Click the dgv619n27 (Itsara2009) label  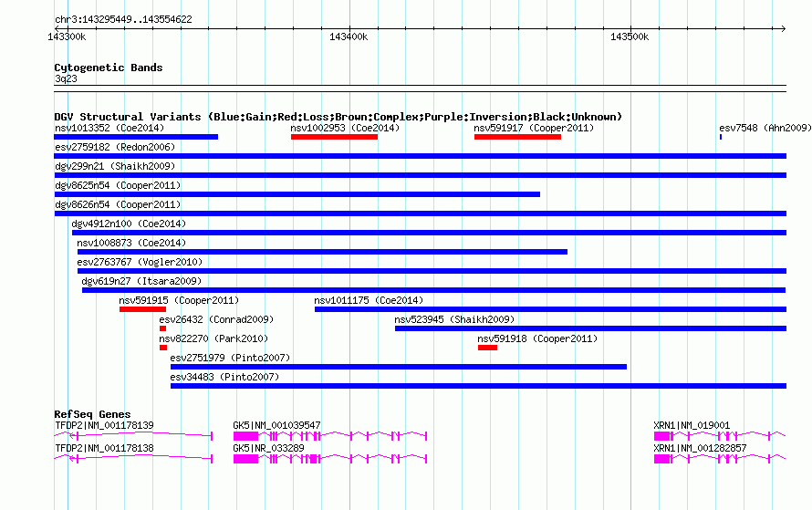(x=141, y=281)
